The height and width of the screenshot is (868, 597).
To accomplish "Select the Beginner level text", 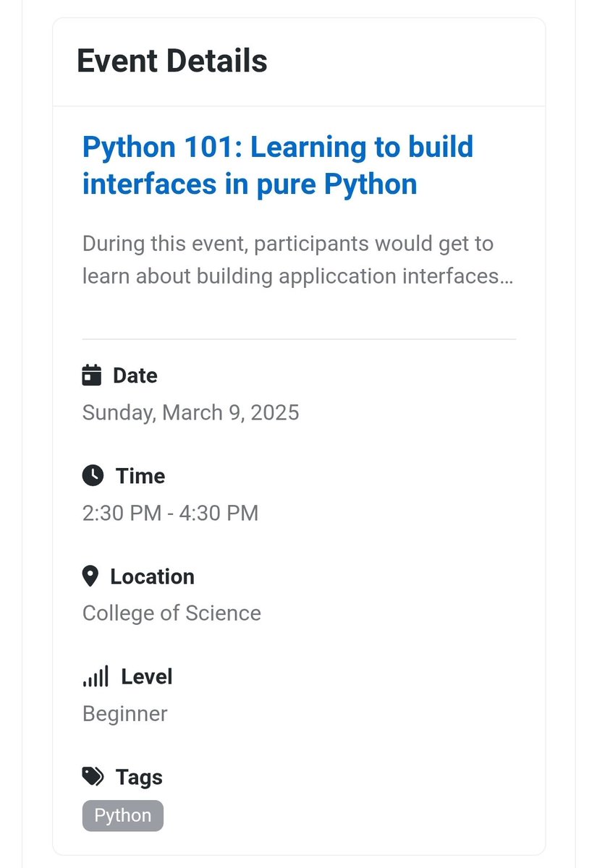I will (x=125, y=714).
